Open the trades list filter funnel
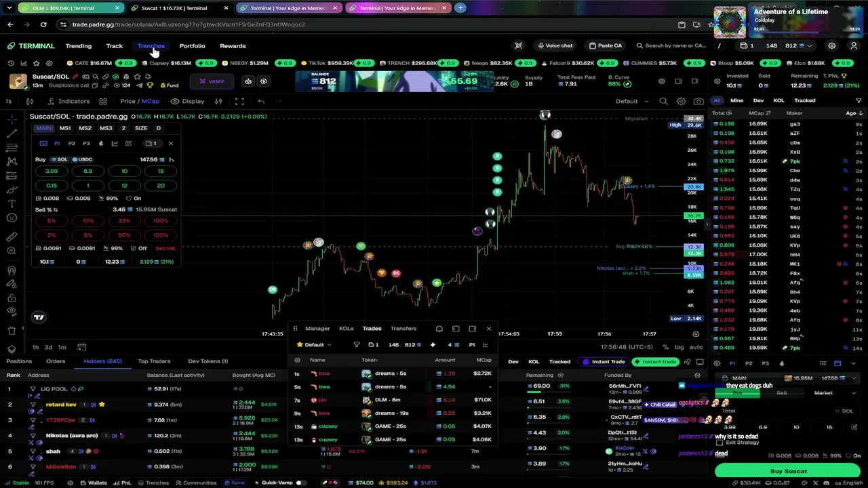The width and height of the screenshot is (868, 488). tap(859, 100)
